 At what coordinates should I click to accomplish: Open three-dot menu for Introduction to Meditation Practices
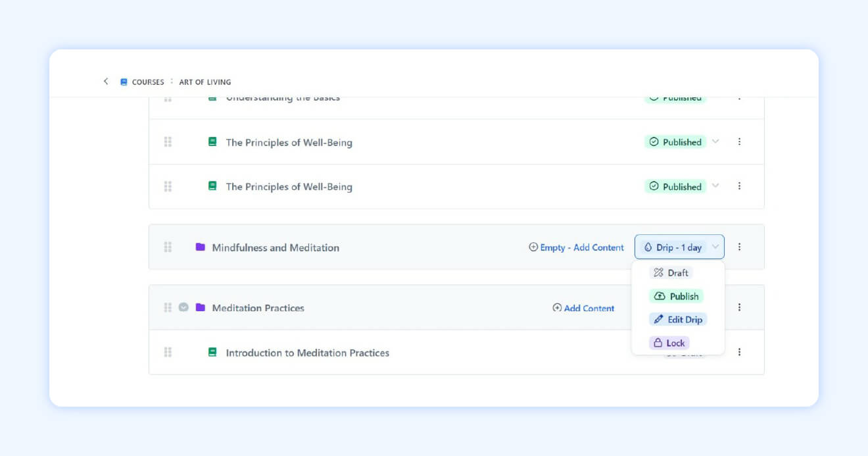pyautogui.click(x=739, y=352)
